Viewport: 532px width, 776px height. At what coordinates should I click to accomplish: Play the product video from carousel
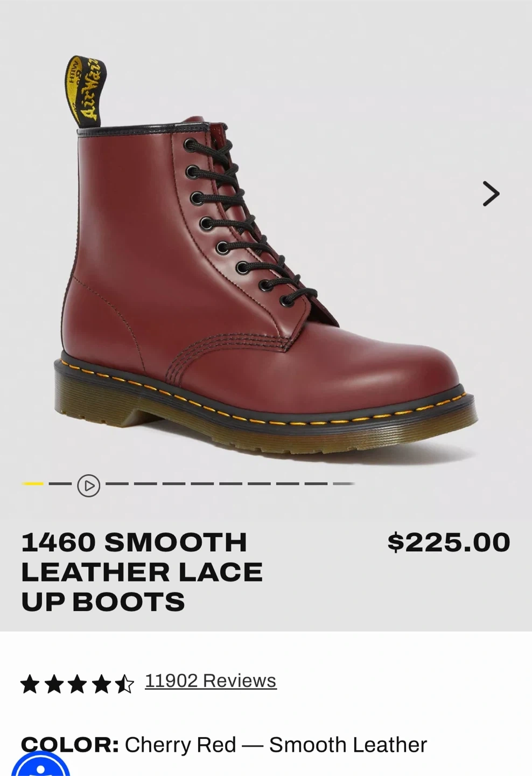[88, 486]
